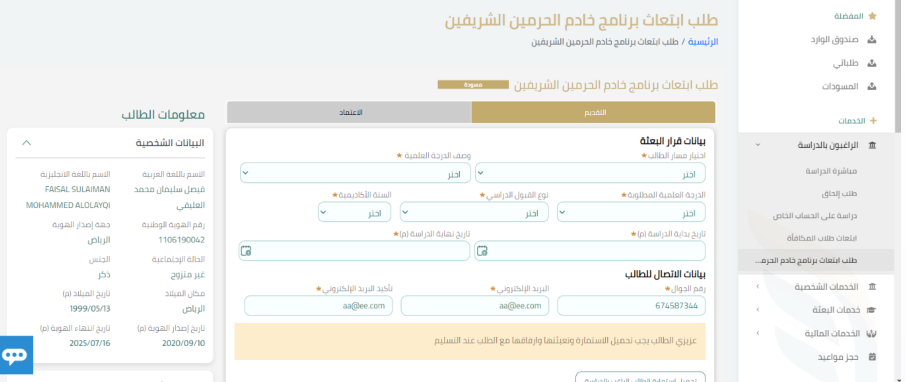The image size is (906, 382).
Task: Click the English name FAISAL SULAIMAN
Action: 77,189
